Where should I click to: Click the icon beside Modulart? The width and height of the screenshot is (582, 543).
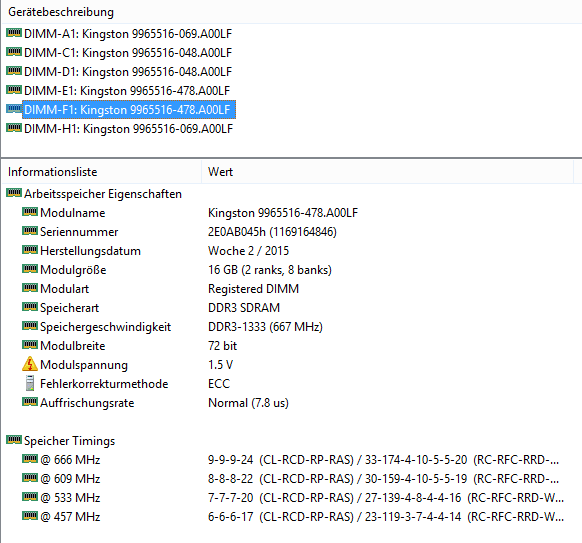(30, 288)
